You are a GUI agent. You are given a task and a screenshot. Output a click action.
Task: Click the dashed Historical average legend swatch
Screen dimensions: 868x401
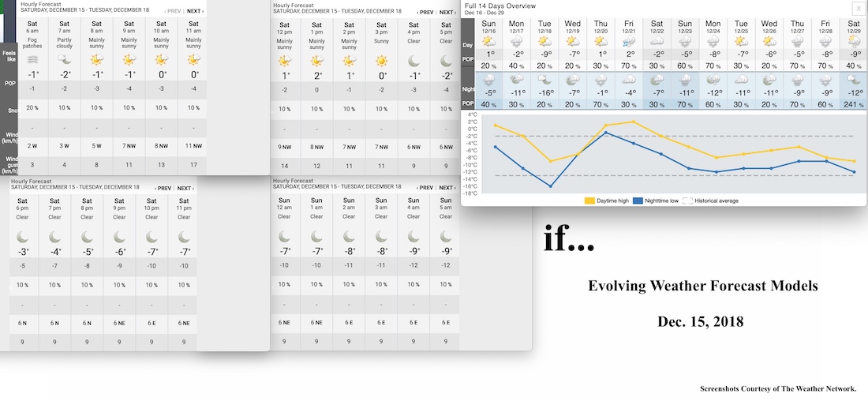coord(687,200)
